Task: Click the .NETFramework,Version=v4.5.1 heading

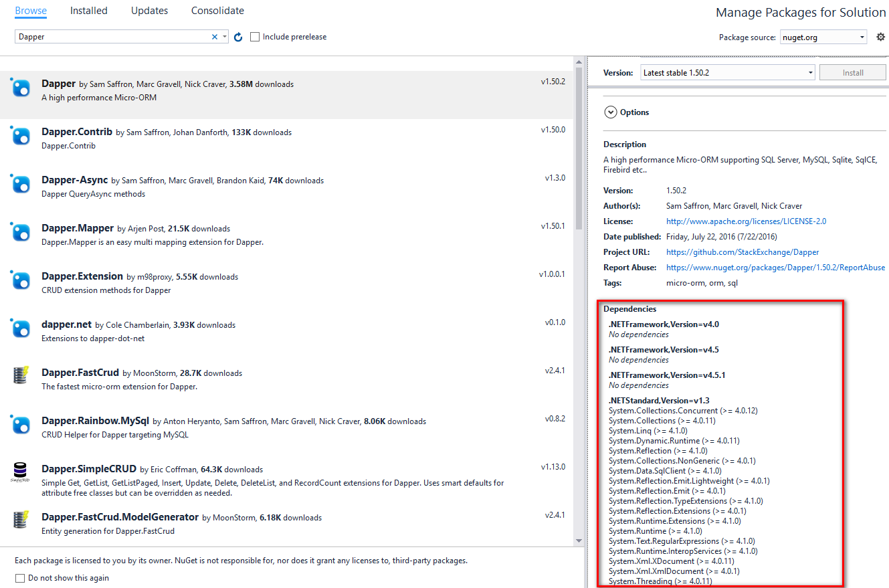Action: point(667,375)
